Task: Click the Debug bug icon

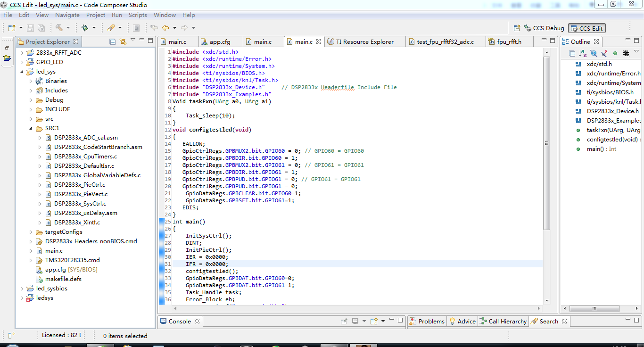Action: point(85,28)
